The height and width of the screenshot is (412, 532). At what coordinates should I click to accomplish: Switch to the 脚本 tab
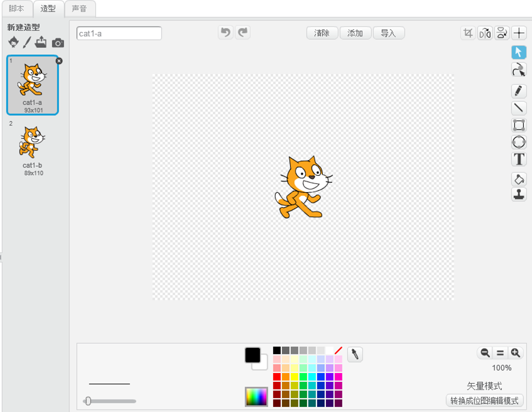click(16, 9)
